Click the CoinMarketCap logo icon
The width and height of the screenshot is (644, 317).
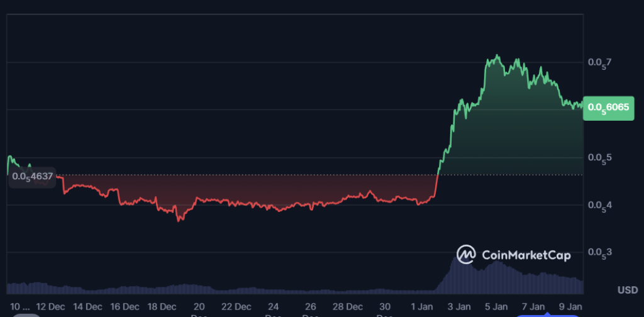click(x=466, y=254)
